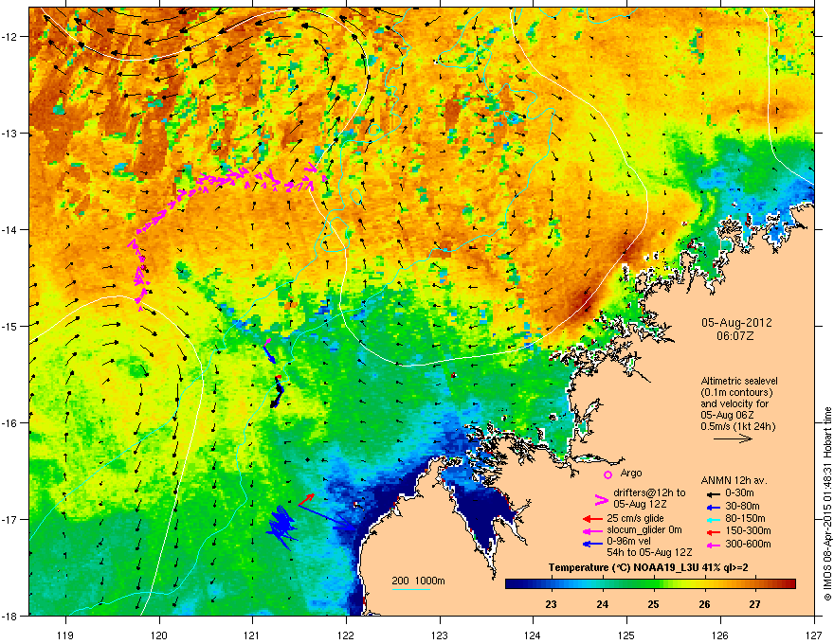The image size is (834, 644).
Task: Select the dark red end of temperature colorbar
Action: click(790, 584)
